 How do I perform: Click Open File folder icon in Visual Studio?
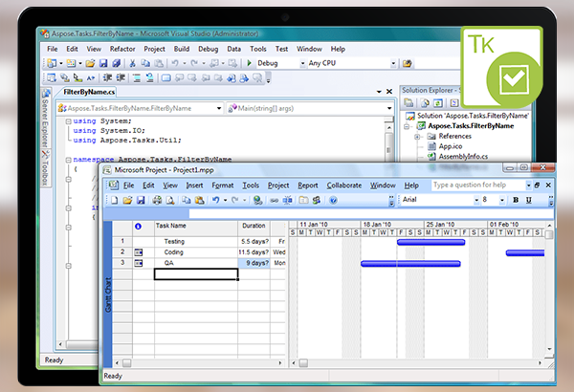point(90,63)
